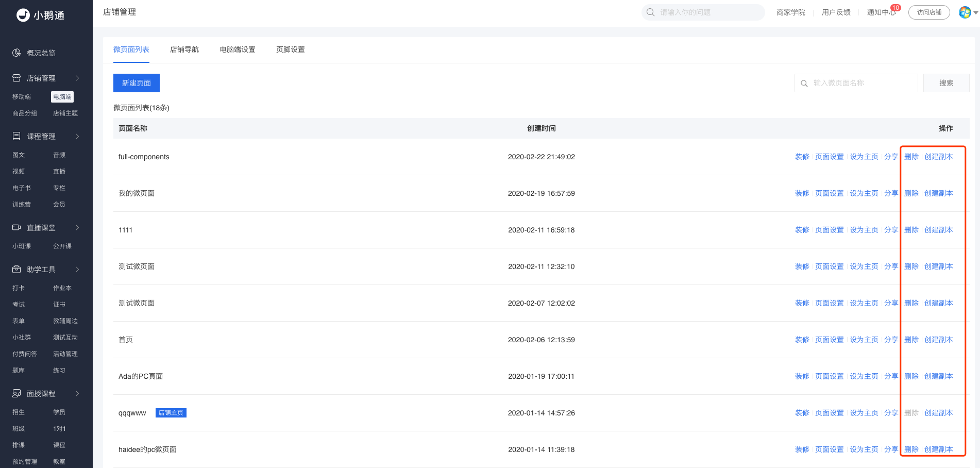Screen dimensions: 980x468
Task: Click the magnifier icon in top search bar
Action: point(651,12)
